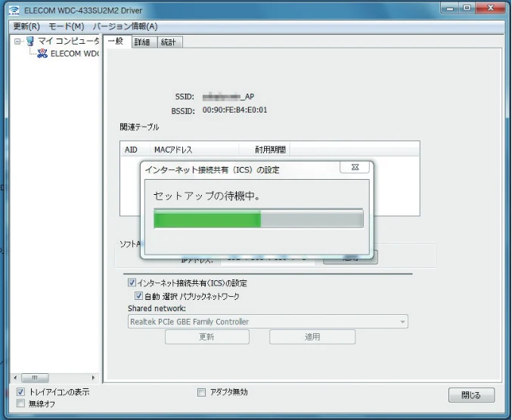Viewport: 512px width, 420px height.
Task: Select the My Computer icon in tree
Action: (x=30, y=41)
